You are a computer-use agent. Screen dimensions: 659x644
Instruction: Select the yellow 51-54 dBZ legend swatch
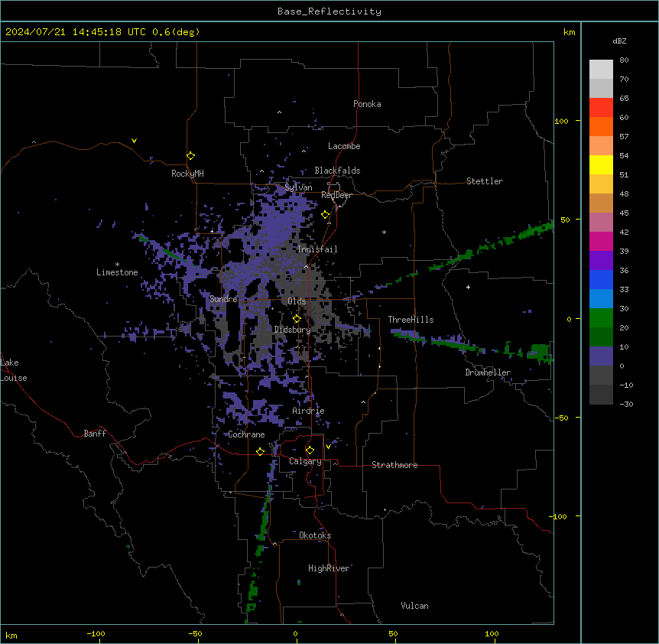point(601,164)
